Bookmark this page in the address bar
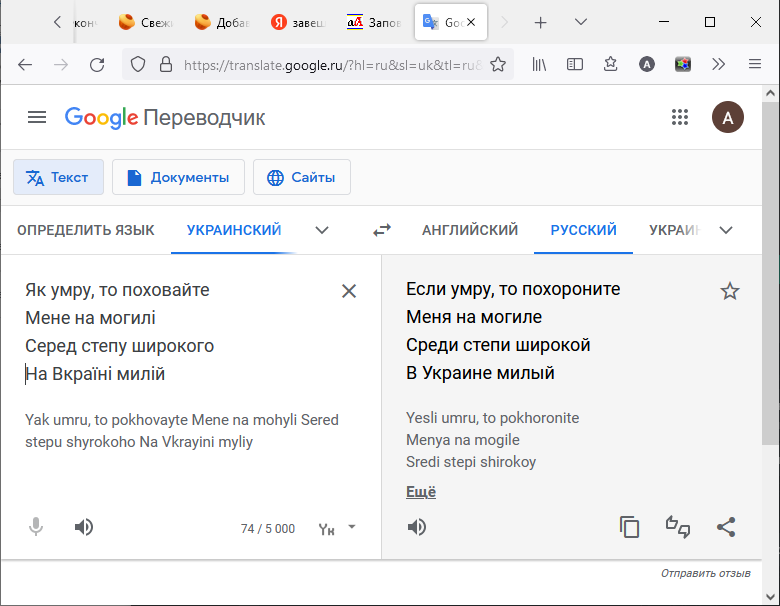The height and width of the screenshot is (606, 780). click(x=497, y=64)
